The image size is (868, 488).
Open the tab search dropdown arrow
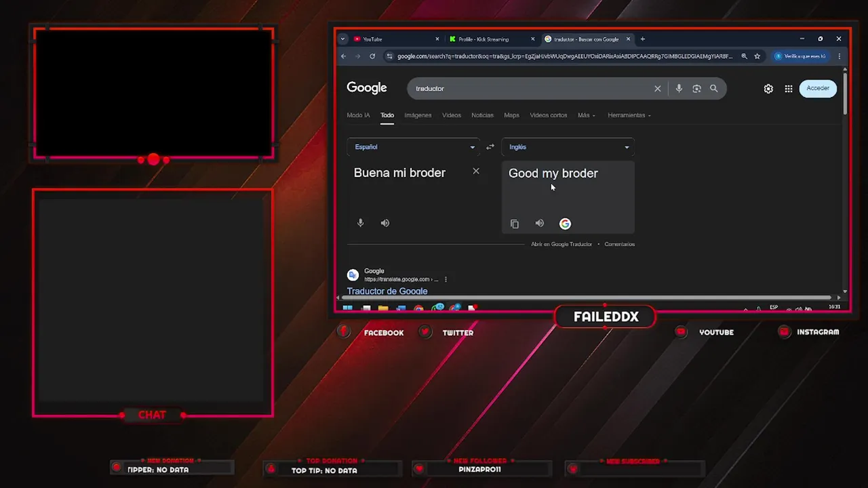point(343,39)
